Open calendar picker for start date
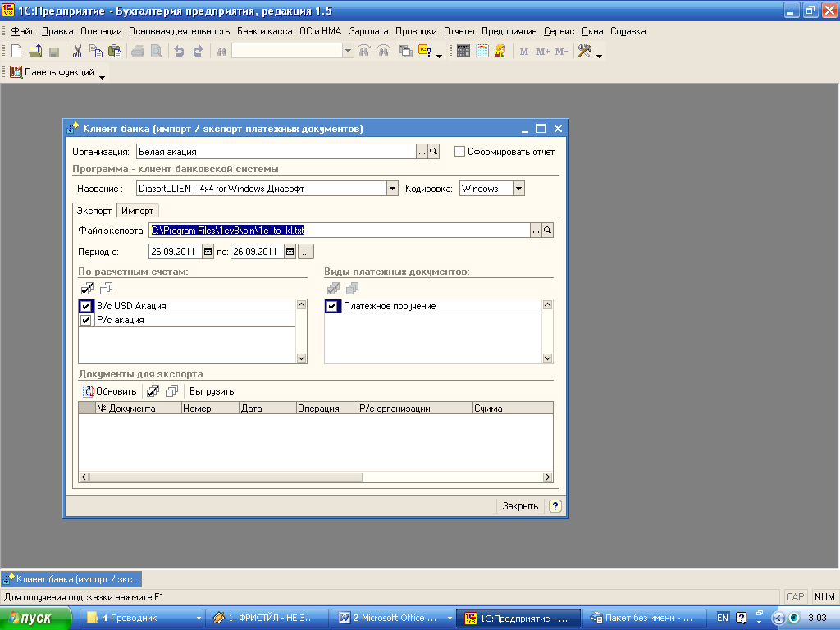 [208, 251]
